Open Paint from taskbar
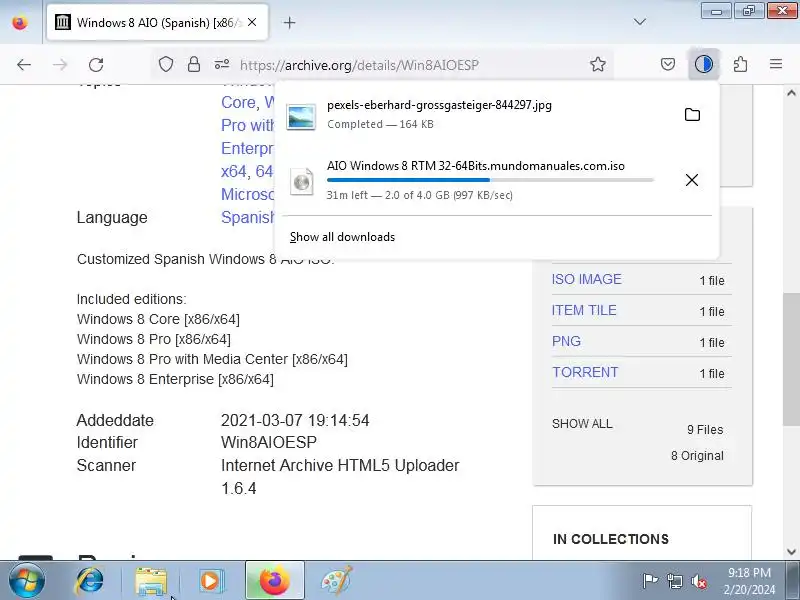The height and width of the screenshot is (600, 800). 336,581
